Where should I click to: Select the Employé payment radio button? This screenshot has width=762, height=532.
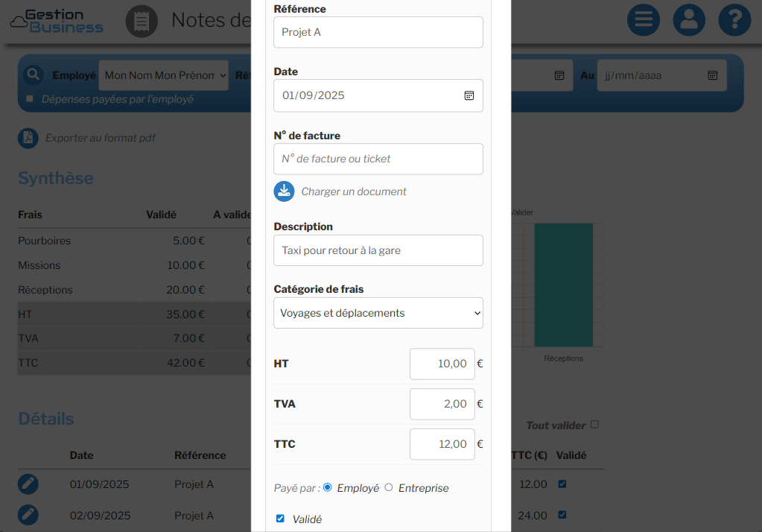pyautogui.click(x=328, y=487)
